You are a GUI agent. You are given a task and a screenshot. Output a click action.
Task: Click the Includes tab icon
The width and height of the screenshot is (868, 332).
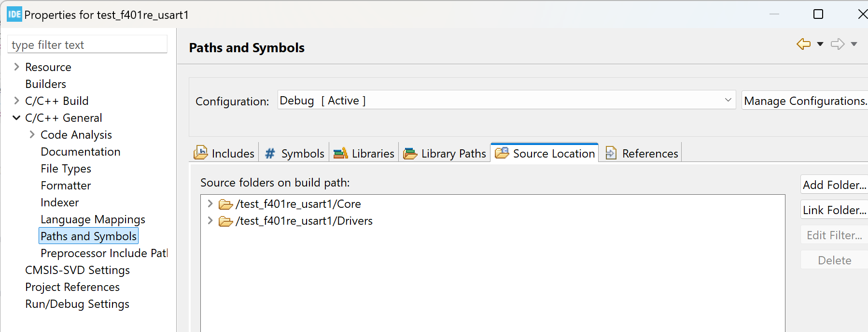pos(201,153)
